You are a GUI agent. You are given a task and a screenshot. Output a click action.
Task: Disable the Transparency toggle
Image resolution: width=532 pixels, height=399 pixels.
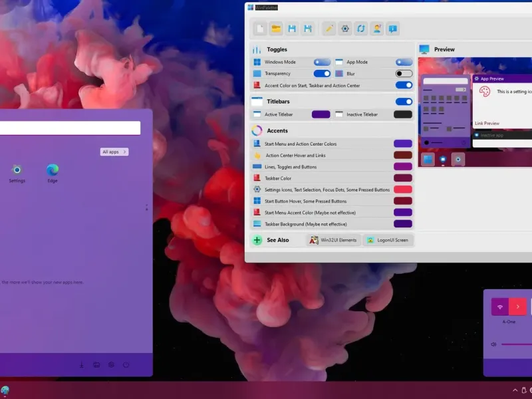[x=322, y=74]
